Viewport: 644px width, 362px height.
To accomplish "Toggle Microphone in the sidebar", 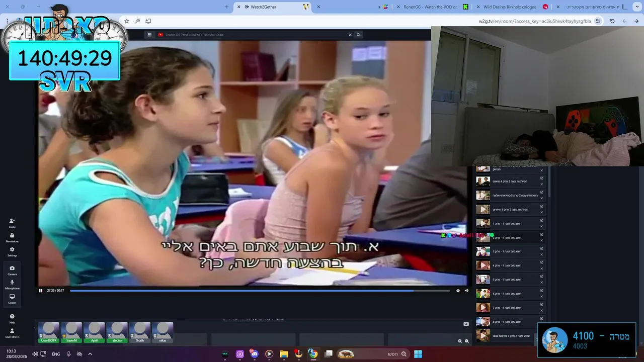I will tap(12, 285).
